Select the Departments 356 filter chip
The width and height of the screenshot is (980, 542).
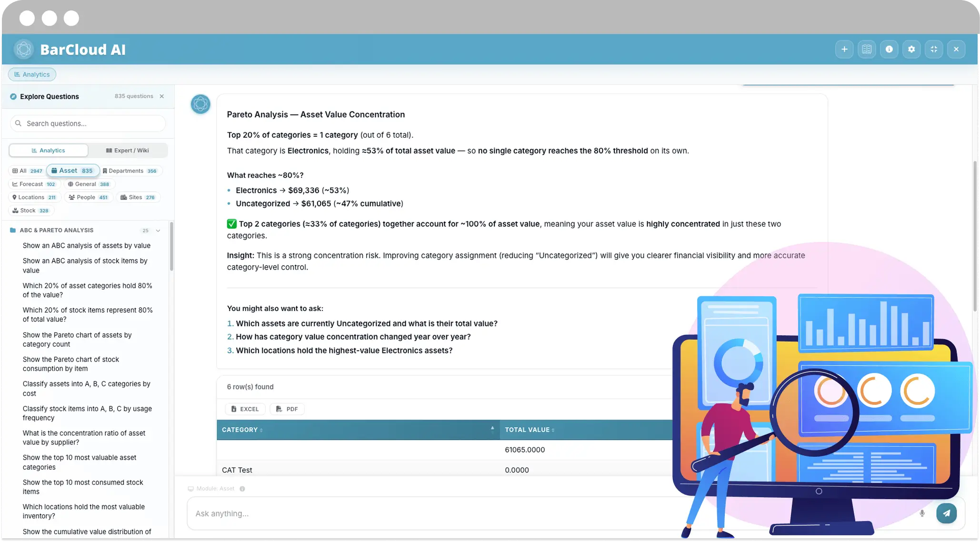pos(130,171)
